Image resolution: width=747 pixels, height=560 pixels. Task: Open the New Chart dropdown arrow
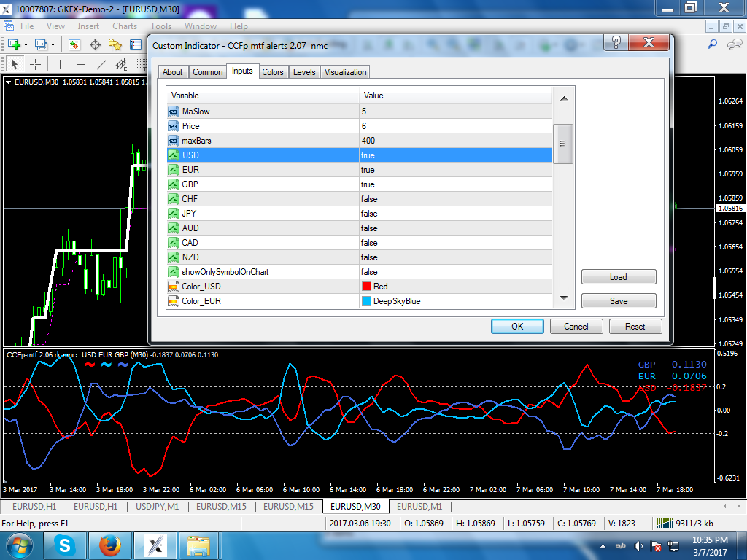click(x=26, y=44)
